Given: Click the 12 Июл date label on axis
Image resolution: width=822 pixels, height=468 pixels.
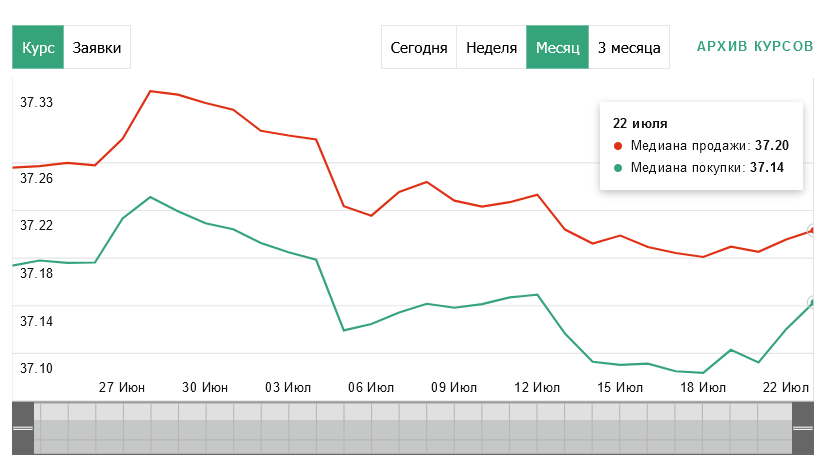Looking at the screenshot, I should pos(536,387).
